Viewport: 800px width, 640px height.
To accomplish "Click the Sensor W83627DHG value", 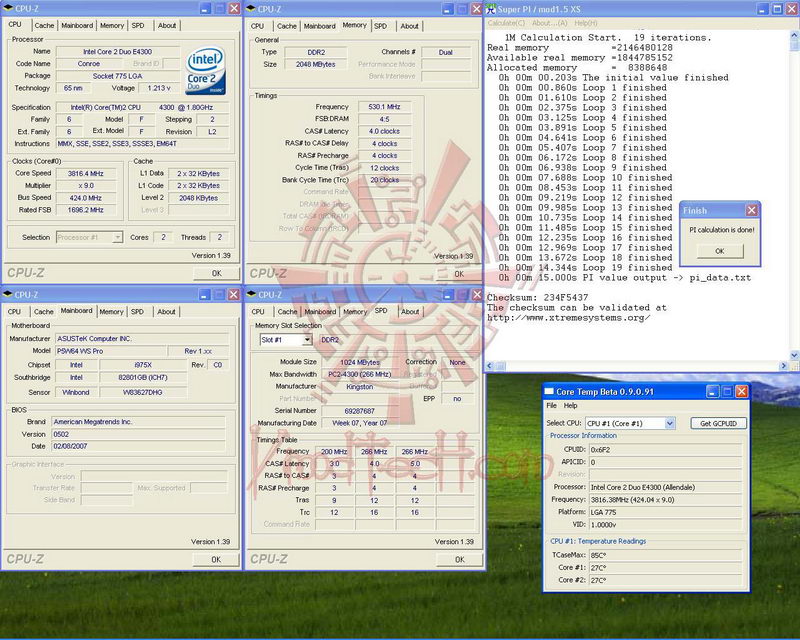I will [x=143, y=392].
